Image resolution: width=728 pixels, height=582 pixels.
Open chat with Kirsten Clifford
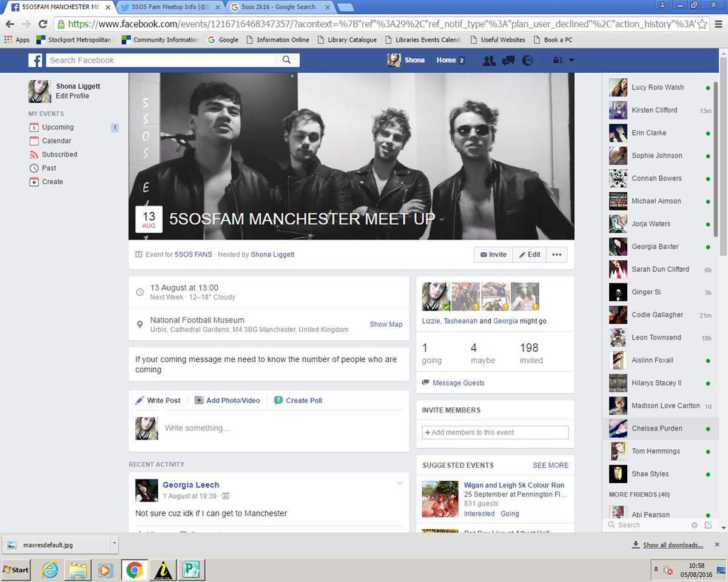point(660,110)
